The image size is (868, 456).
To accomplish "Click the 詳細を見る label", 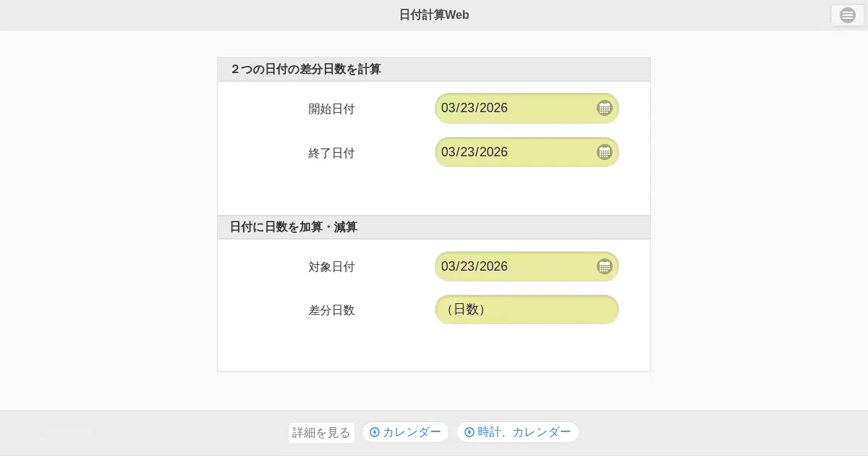I will tap(321, 433).
